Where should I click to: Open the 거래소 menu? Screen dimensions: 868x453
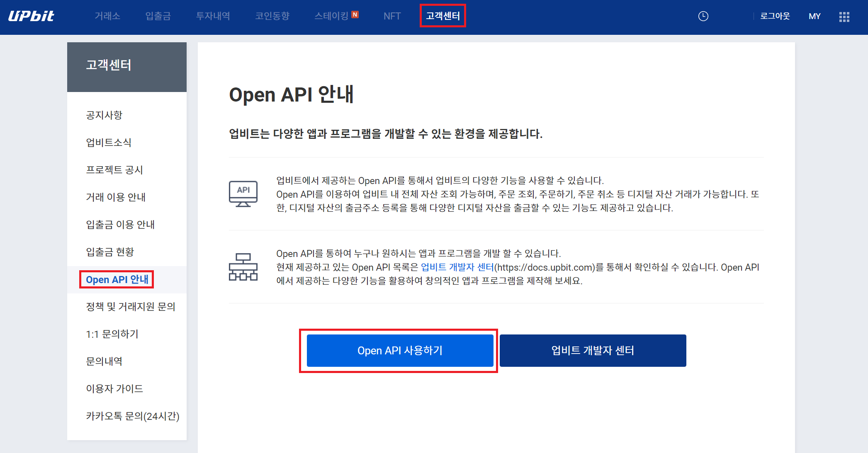(107, 16)
